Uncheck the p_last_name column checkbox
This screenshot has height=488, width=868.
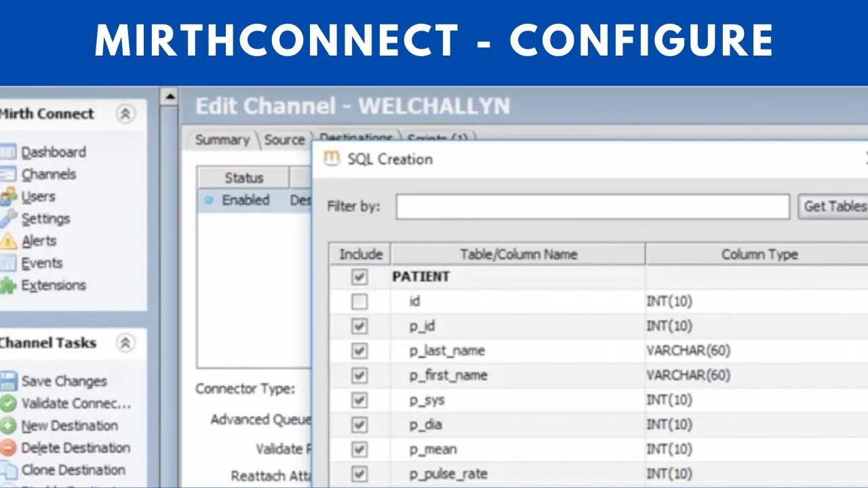360,350
